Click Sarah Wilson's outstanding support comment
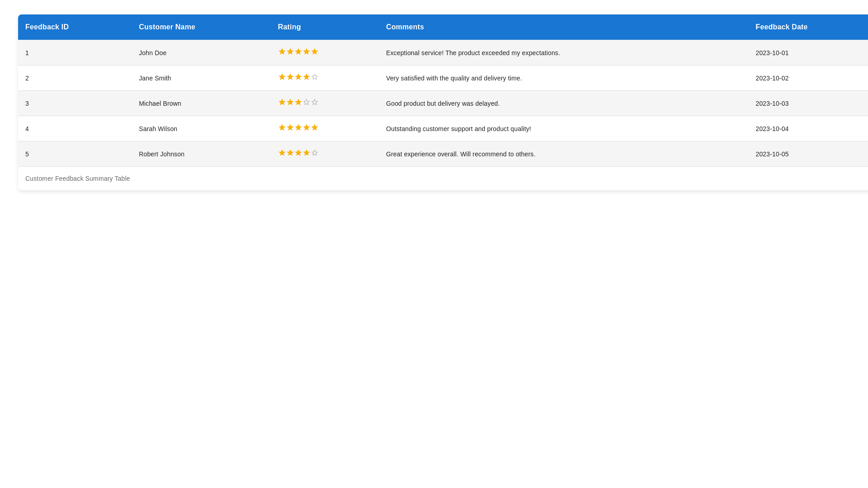The image size is (868, 488). coord(458,129)
